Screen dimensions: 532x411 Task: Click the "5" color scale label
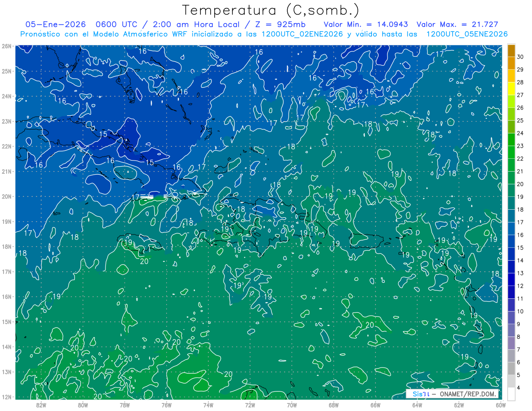coord(519,375)
